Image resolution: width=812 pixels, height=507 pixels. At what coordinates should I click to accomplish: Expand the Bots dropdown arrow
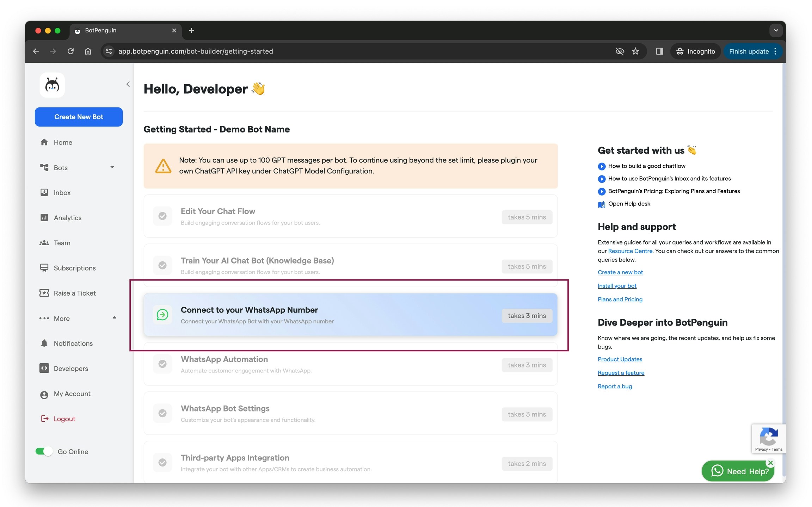[112, 167]
